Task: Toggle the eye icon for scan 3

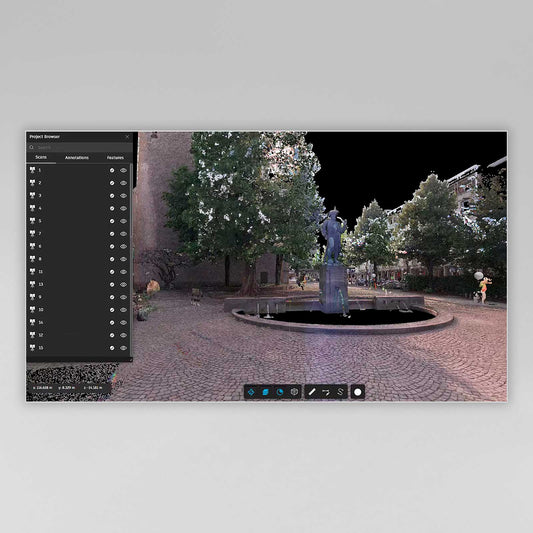Action: [x=123, y=195]
